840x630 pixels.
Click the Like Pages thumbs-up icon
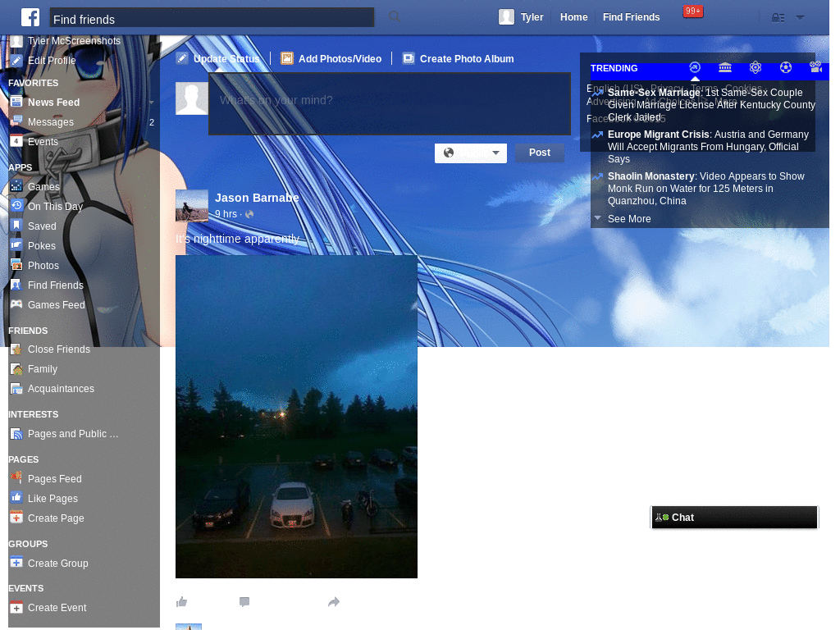coord(16,498)
